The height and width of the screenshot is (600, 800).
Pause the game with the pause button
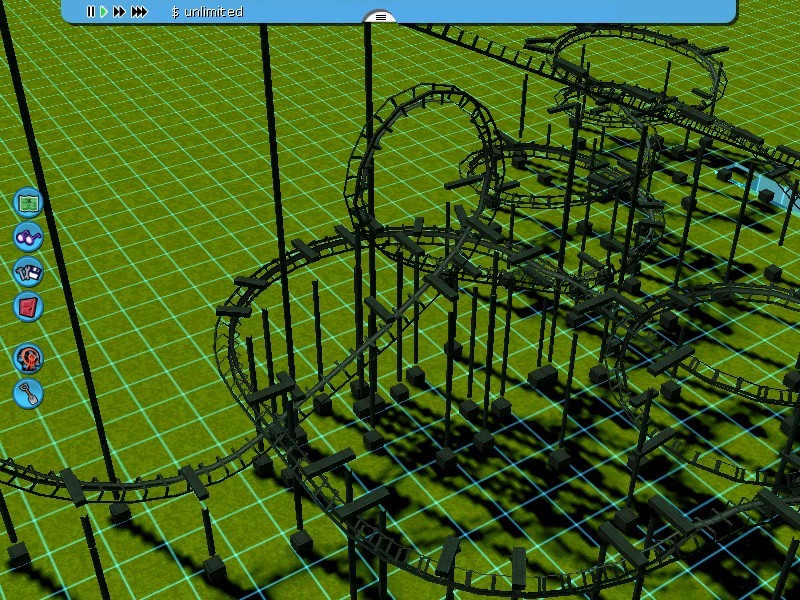91,11
